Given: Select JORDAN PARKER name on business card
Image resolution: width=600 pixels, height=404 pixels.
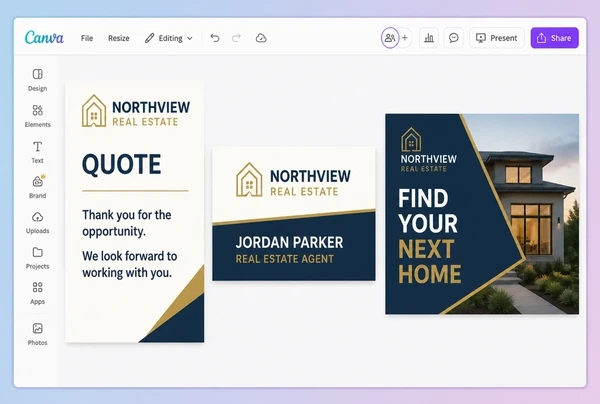Looking at the screenshot, I should [x=289, y=243].
